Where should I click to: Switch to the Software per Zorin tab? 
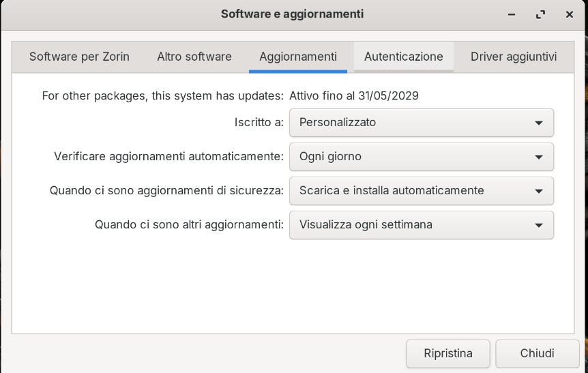point(79,57)
